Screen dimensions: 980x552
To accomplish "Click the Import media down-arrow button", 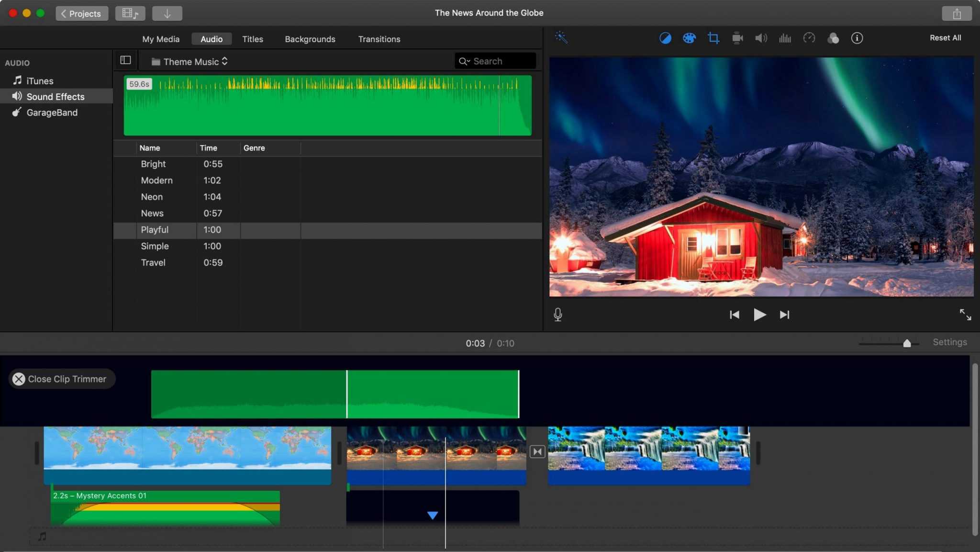I will 167,13.
